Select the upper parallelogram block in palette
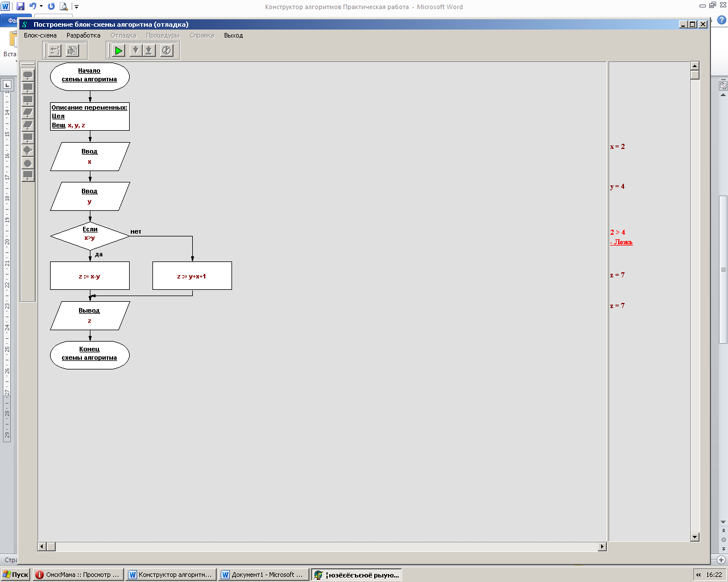 point(28,113)
